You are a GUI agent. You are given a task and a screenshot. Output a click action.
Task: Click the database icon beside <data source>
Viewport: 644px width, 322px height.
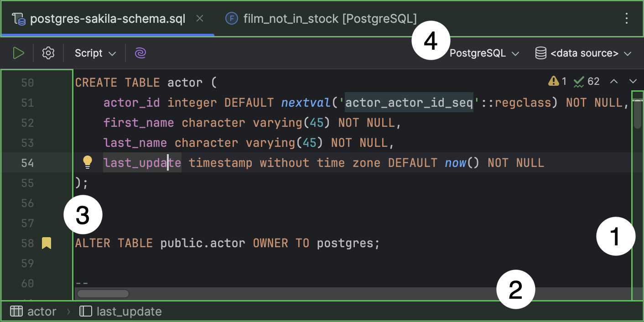pos(540,52)
